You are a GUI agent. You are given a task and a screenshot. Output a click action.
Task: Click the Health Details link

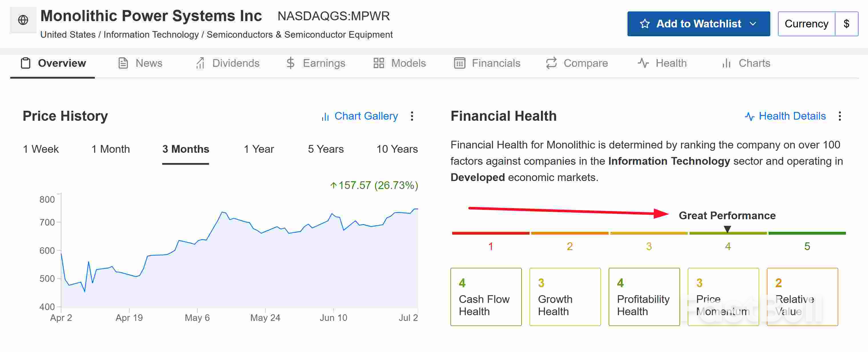point(792,116)
